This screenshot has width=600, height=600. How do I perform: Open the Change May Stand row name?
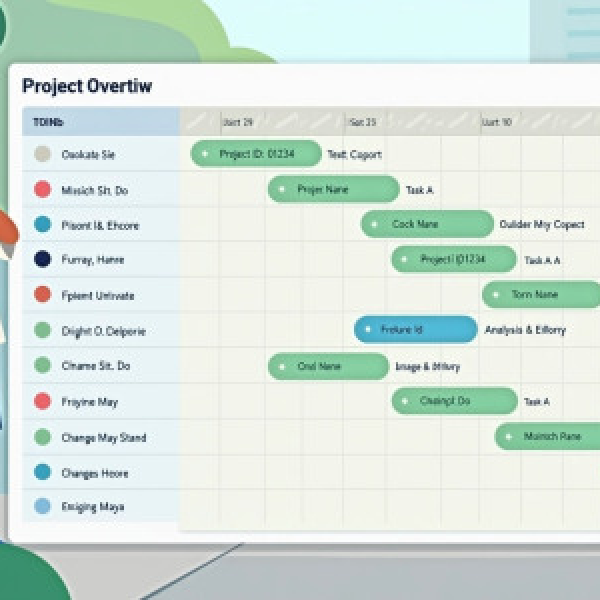pyautogui.click(x=103, y=437)
